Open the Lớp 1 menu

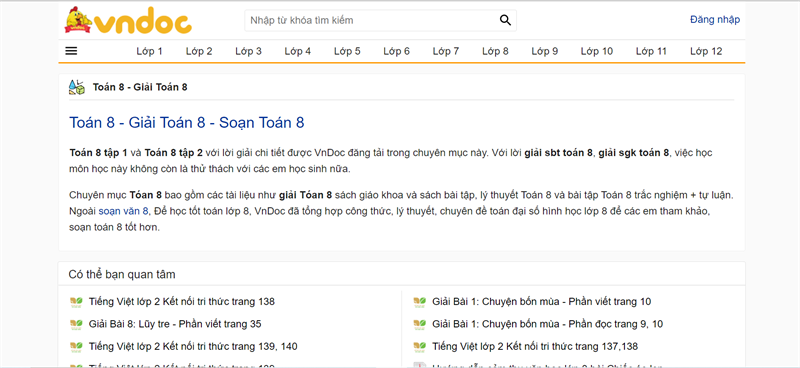[149, 51]
